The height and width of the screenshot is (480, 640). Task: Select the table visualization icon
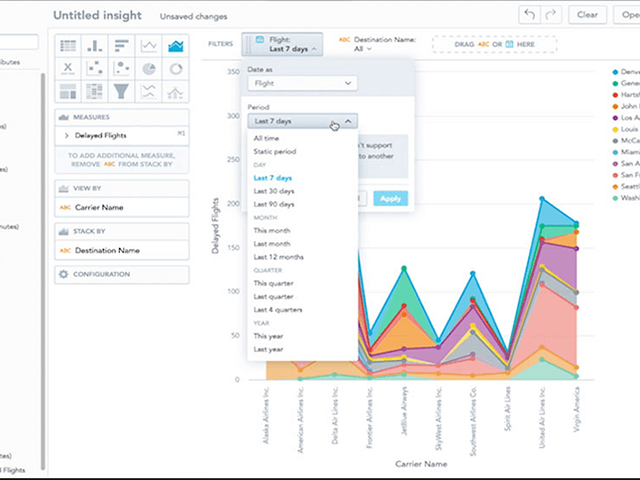coord(68,46)
